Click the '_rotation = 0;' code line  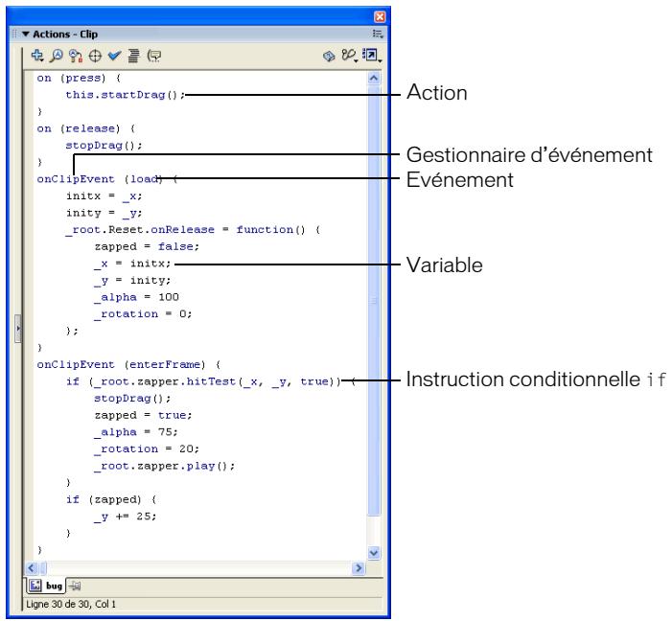[x=143, y=314]
